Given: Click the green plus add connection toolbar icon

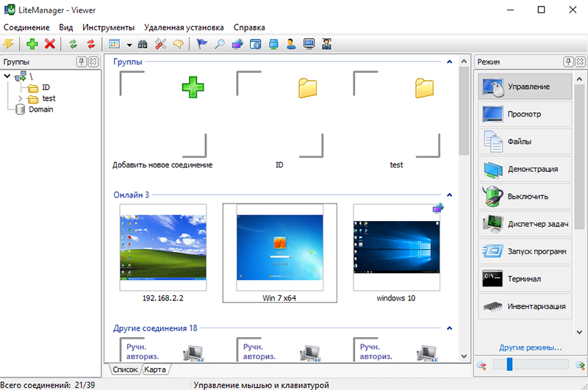Looking at the screenshot, I should (32, 44).
